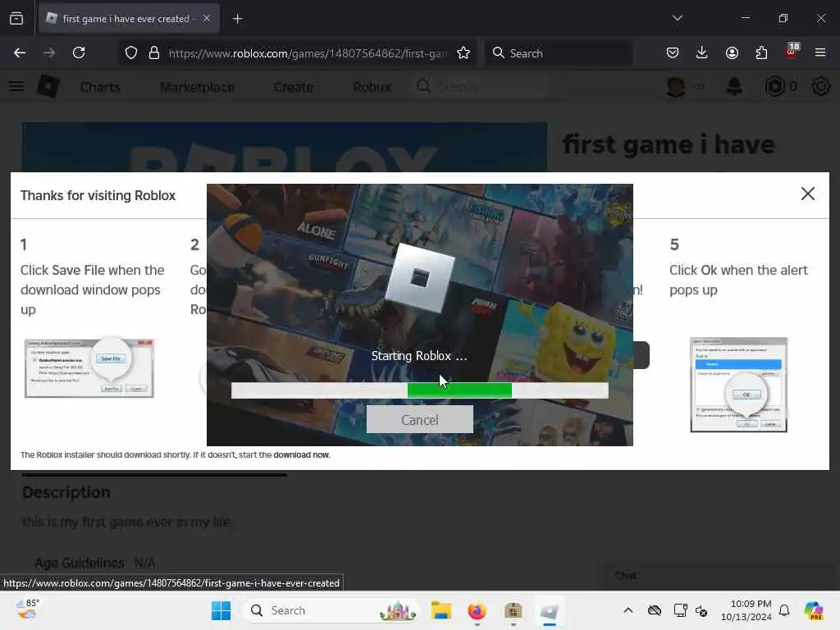Open Firefox recent browsing view
Screen dimensions: 840x630
click(16, 18)
